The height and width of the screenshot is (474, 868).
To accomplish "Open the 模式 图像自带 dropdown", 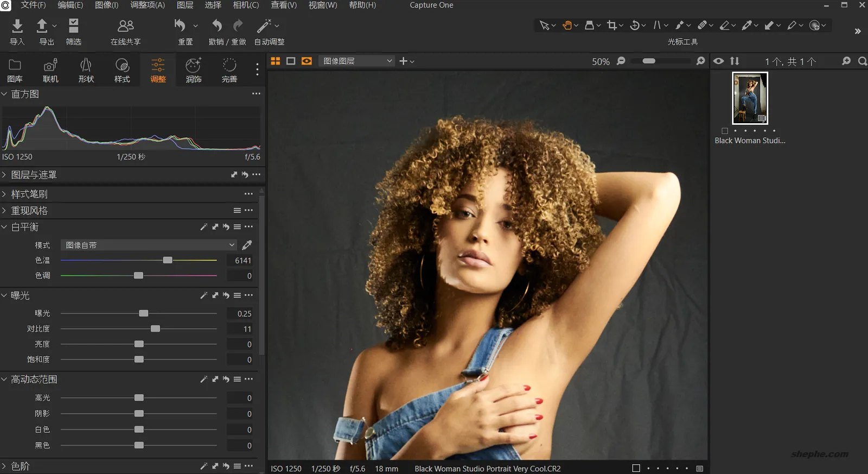I will pos(149,245).
